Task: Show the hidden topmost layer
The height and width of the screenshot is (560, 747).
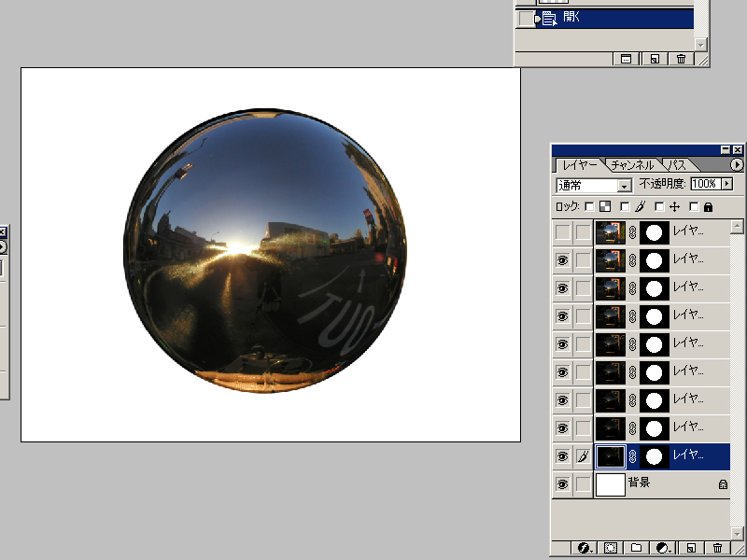Action: pyautogui.click(x=562, y=232)
